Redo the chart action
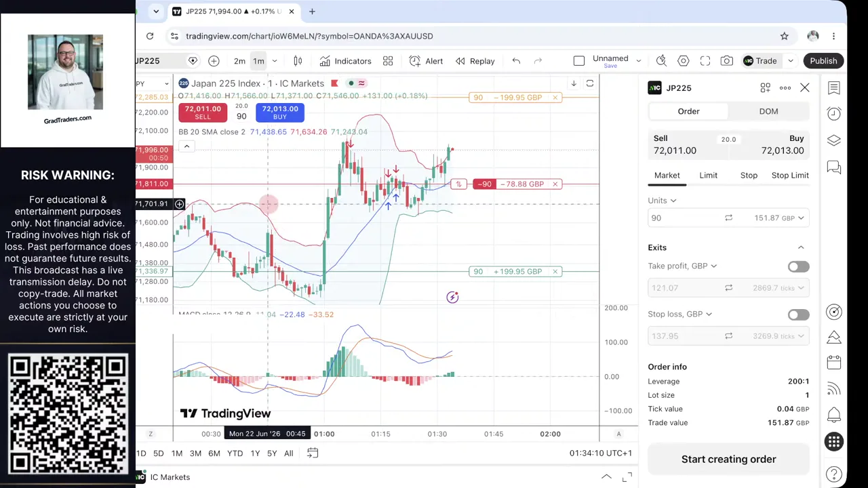The image size is (868, 488). tap(538, 61)
